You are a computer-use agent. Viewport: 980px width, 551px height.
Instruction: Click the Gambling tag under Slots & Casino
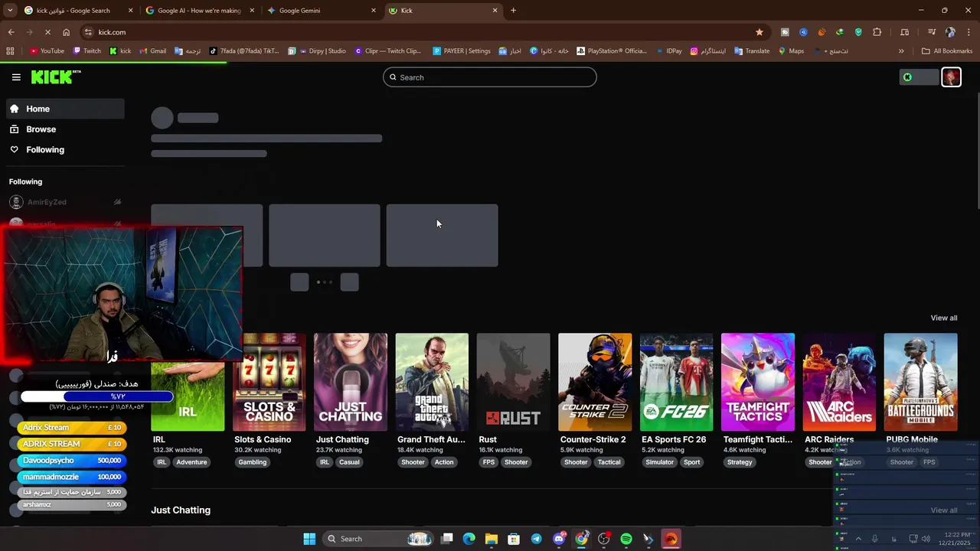(x=252, y=462)
